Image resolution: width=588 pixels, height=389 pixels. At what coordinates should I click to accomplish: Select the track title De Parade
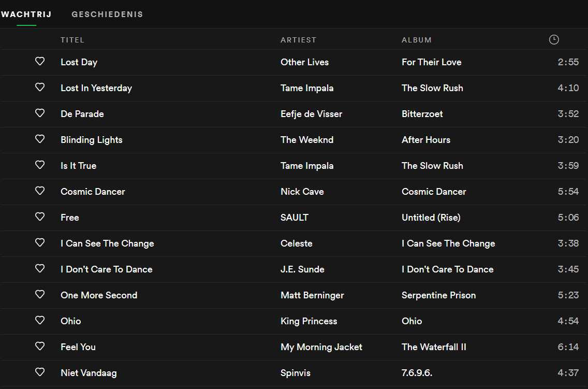click(82, 114)
